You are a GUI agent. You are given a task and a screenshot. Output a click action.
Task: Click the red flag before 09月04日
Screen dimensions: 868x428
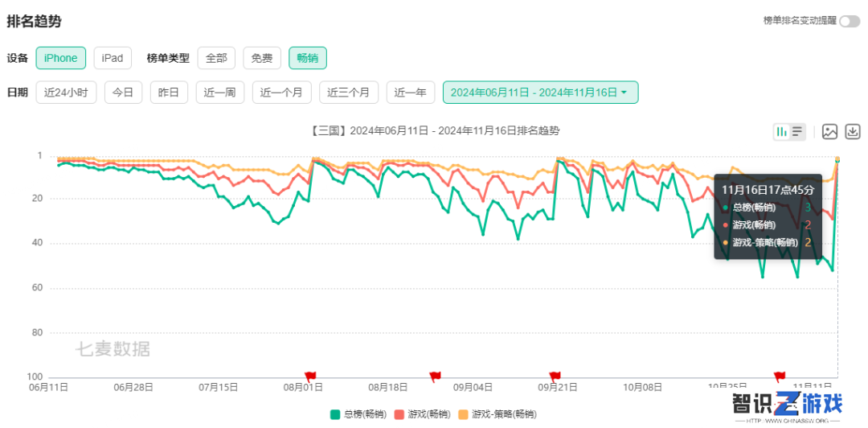(435, 377)
